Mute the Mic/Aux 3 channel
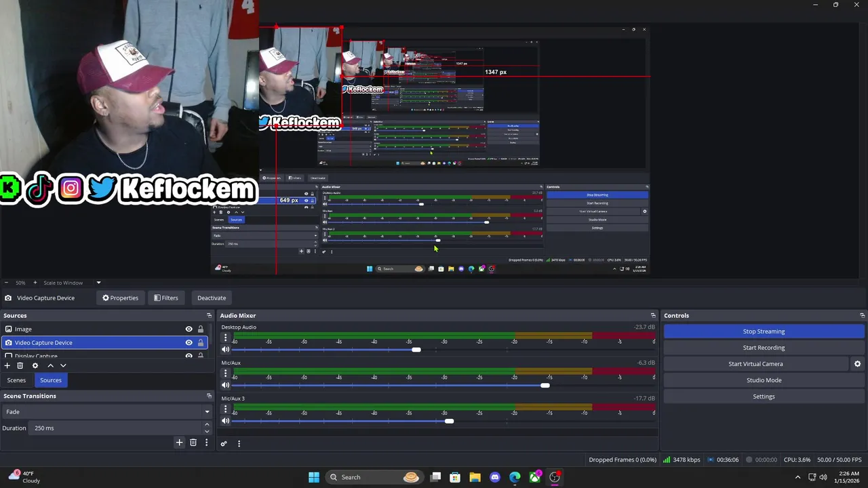 [226, 421]
